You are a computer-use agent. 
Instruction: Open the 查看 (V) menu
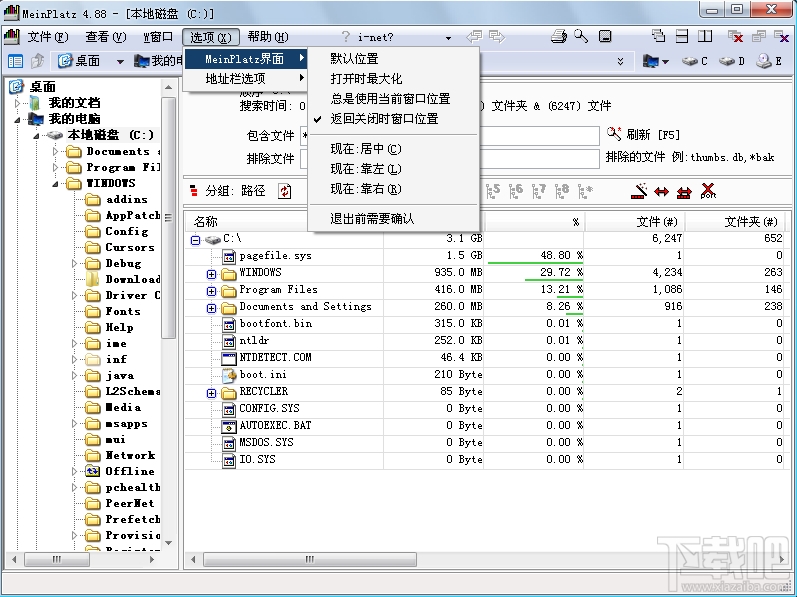click(x=106, y=37)
